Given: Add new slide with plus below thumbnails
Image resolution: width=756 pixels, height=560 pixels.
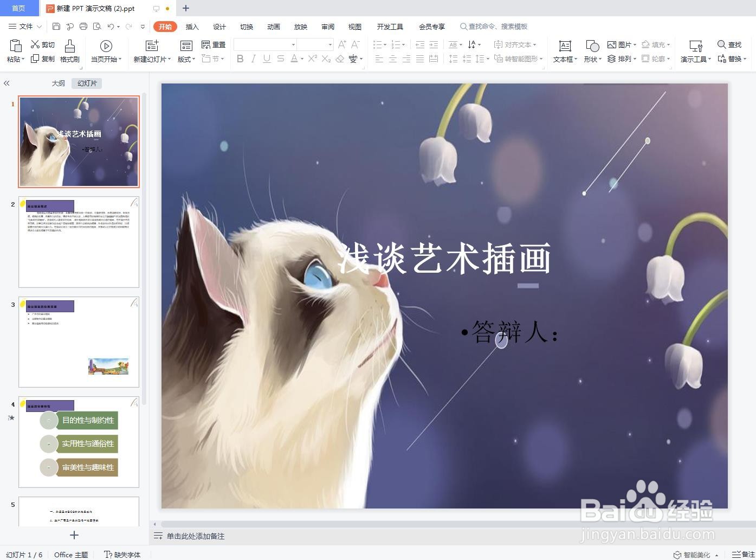Looking at the screenshot, I should [74, 535].
